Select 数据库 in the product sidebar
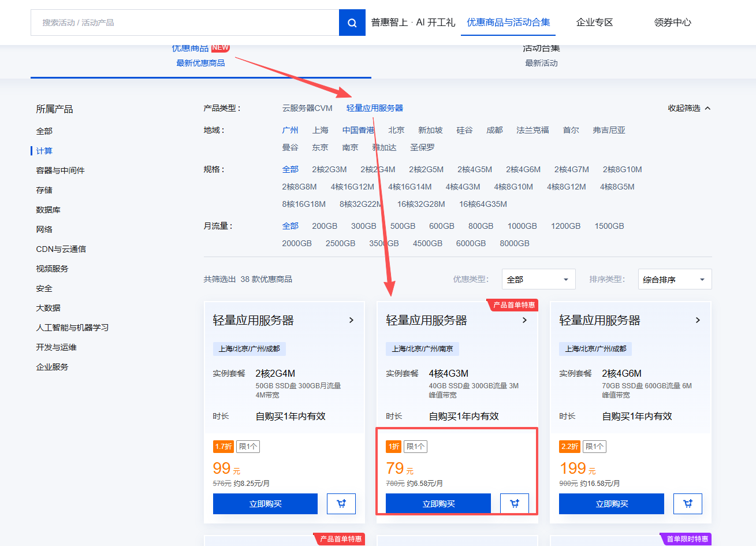The image size is (756, 546). click(x=48, y=210)
